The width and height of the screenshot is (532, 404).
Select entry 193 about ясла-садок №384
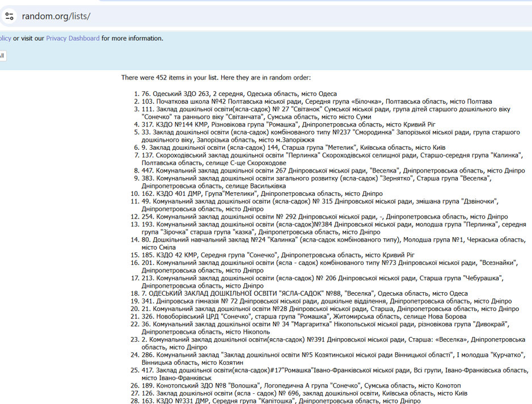click(x=334, y=229)
